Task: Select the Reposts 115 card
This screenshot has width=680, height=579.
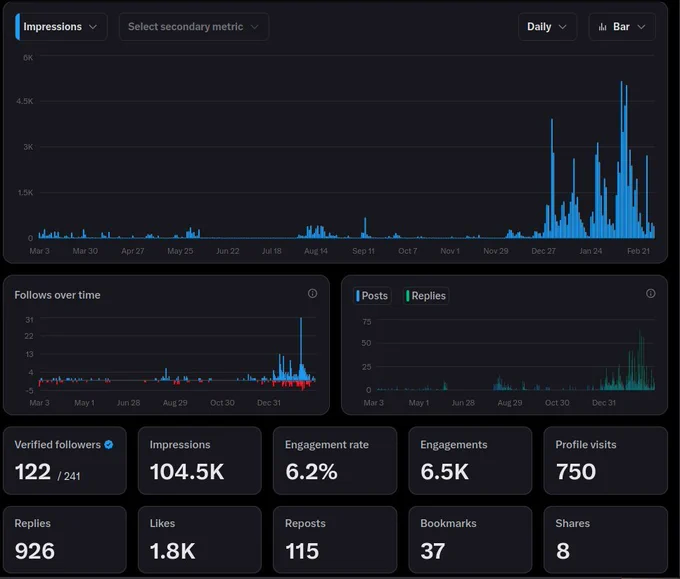Action: point(335,540)
